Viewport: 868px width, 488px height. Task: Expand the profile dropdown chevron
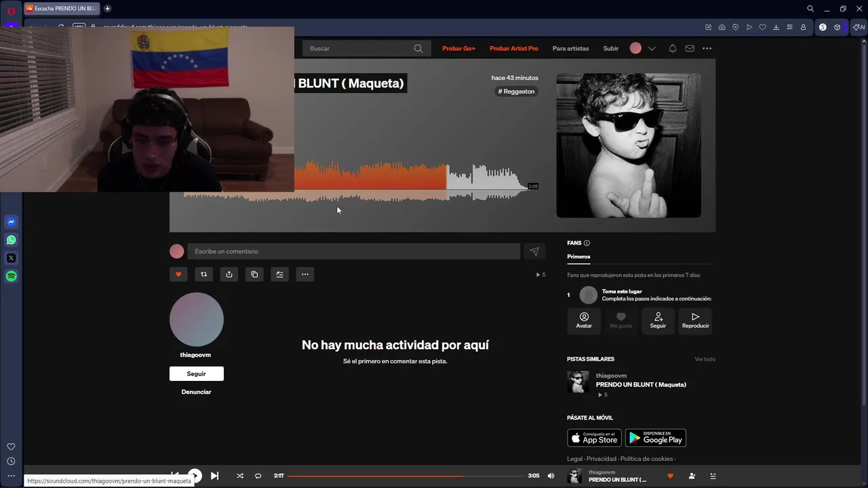coord(652,49)
